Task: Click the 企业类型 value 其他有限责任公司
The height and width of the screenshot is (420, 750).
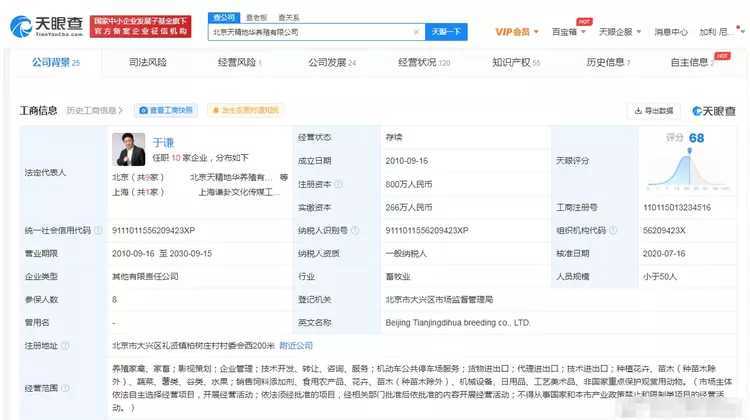Action: tap(145, 276)
